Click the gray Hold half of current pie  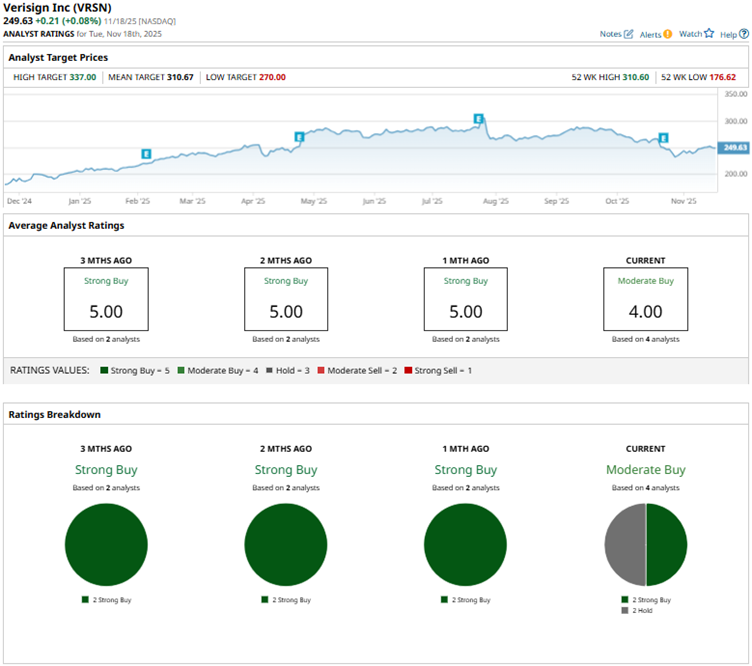coord(625,545)
